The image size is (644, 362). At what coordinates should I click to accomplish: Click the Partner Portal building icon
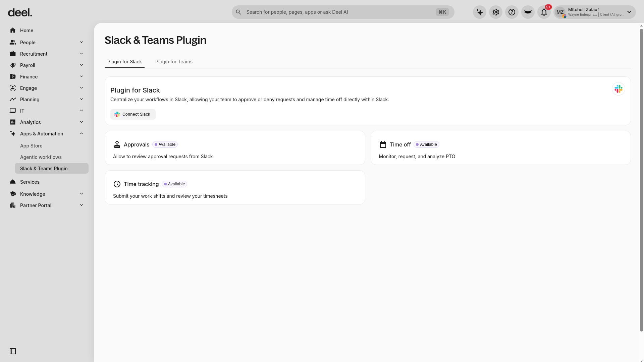coord(13,205)
